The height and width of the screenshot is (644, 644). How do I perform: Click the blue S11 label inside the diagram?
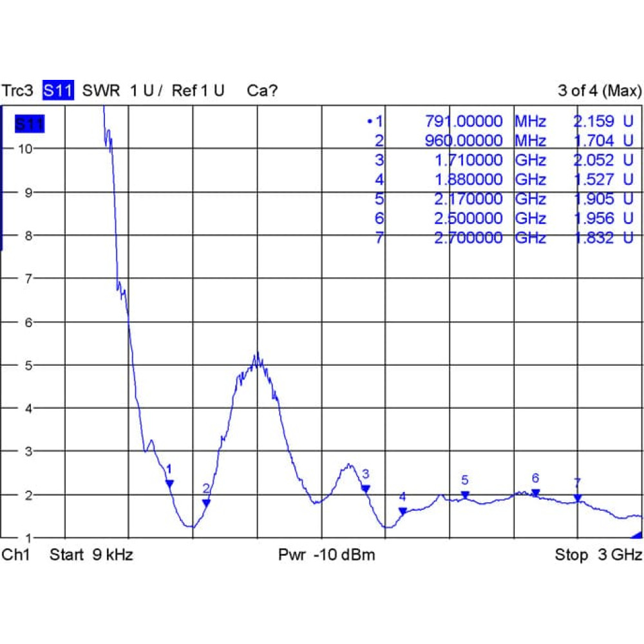(30, 124)
